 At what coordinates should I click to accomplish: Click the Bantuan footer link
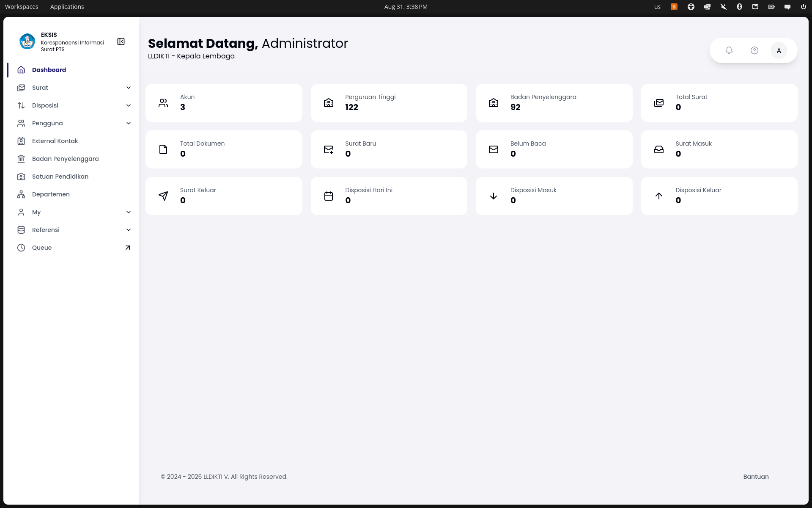point(756,477)
